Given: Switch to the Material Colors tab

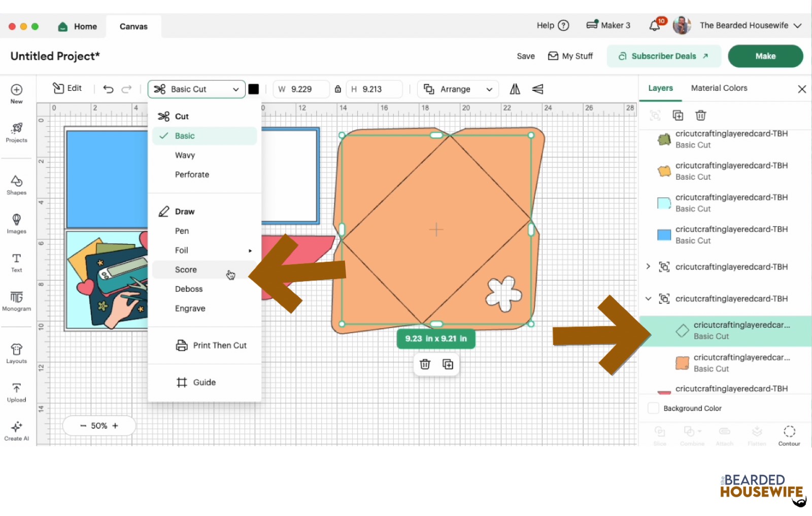Looking at the screenshot, I should (x=719, y=88).
